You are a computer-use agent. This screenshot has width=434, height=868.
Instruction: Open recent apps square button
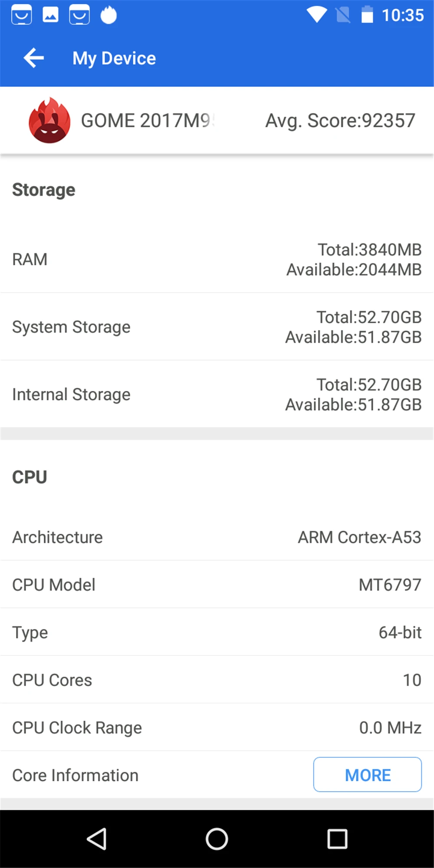337,838
